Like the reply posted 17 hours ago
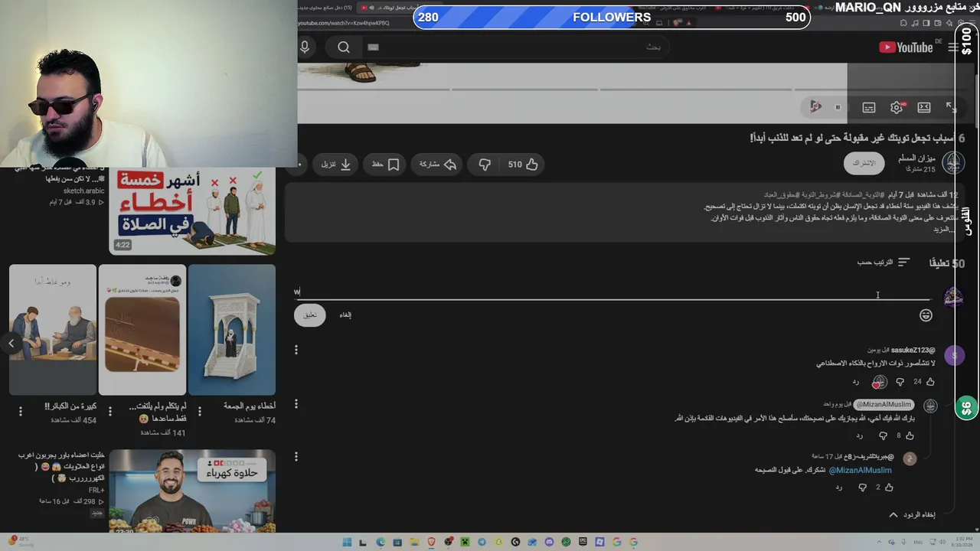Viewport: 980px width, 551px height. click(889, 487)
